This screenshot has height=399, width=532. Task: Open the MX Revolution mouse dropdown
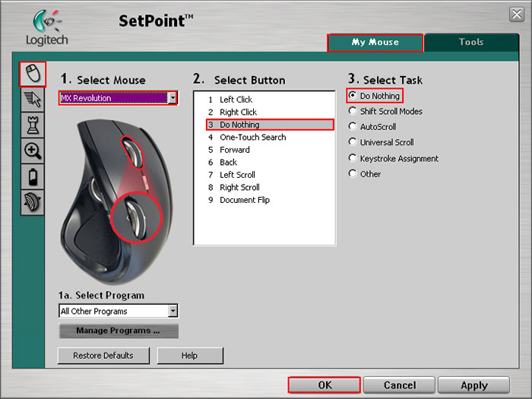(x=118, y=98)
